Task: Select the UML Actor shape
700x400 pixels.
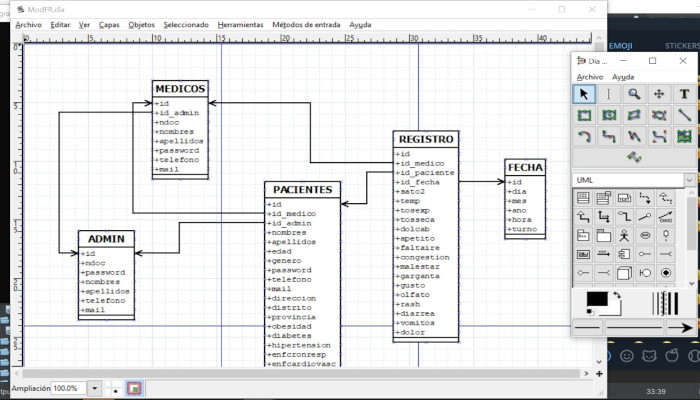Action: click(x=624, y=236)
